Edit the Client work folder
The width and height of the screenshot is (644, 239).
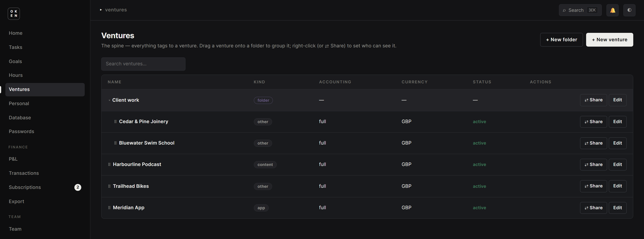(x=618, y=100)
